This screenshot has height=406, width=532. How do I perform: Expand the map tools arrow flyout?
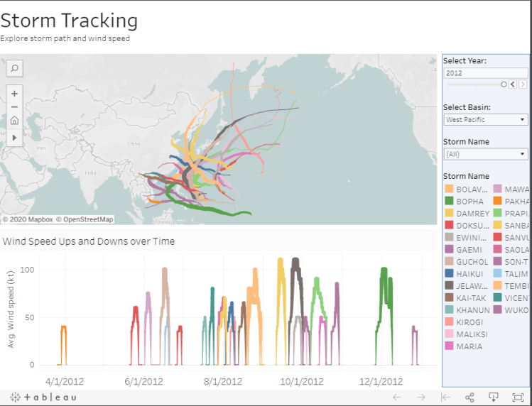[14, 136]
